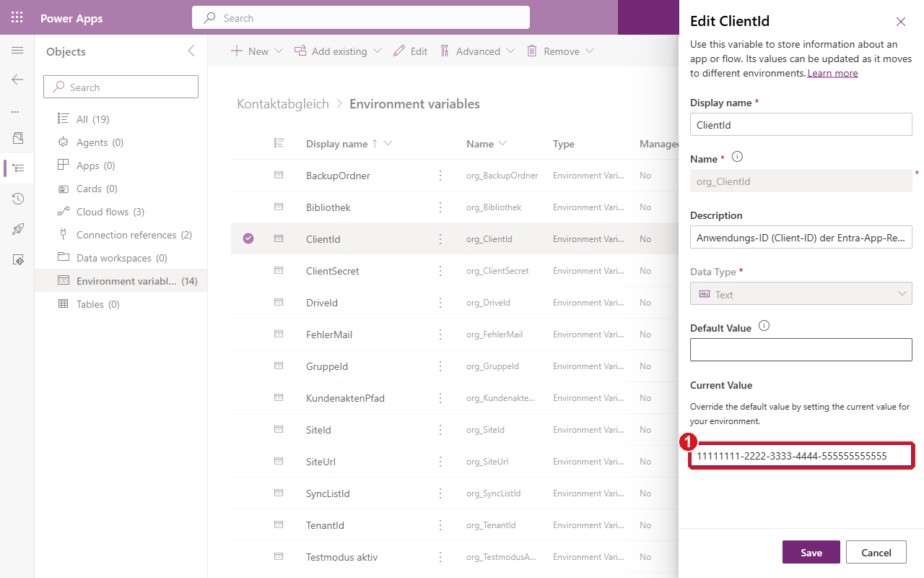Open the History icon in the left rail
This screenshot has height=578, width=924.
point(18,199)
